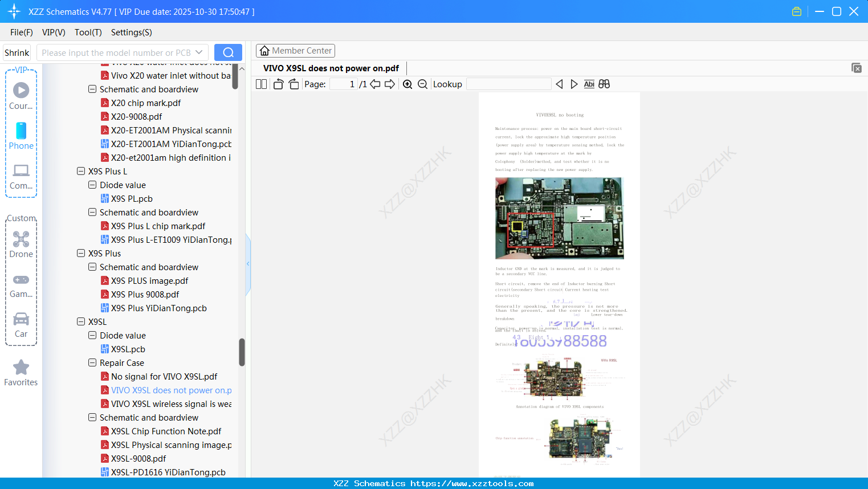868x489 pixels.
Task: Open the model number dropdown arrow
Action: pyautogui.click(x=199, y=52)
